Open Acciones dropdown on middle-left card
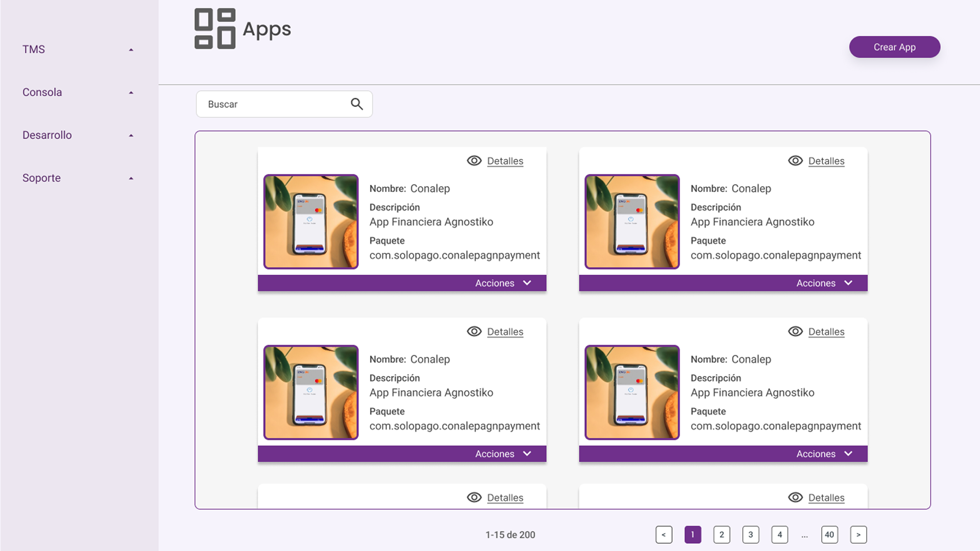The width and height of the screenshot is (980, 551). (503, 453)
